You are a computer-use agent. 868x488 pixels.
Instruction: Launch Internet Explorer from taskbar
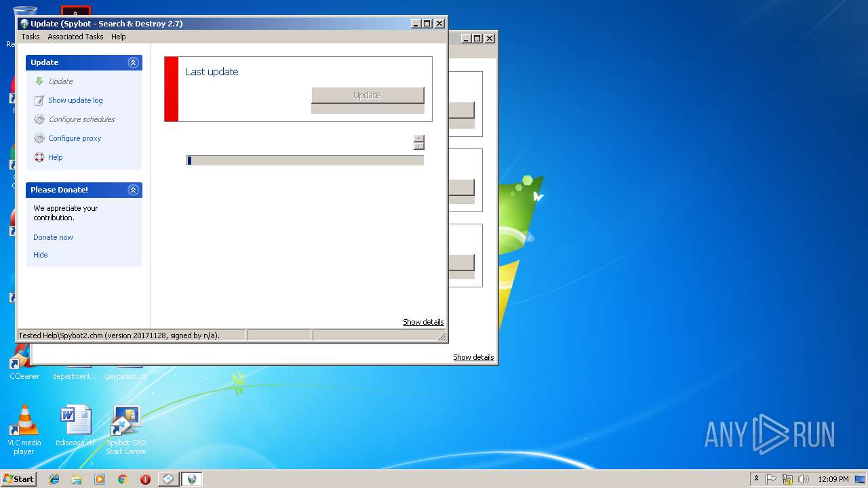point(54,479)
